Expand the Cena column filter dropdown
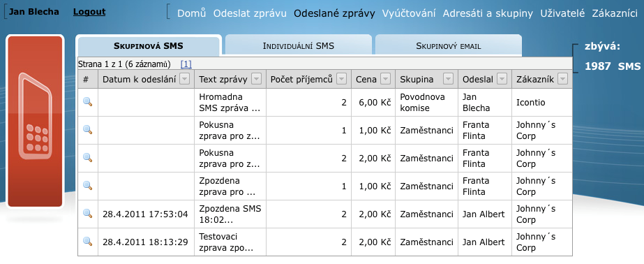644x264 pixels. (x=385, y=79)
